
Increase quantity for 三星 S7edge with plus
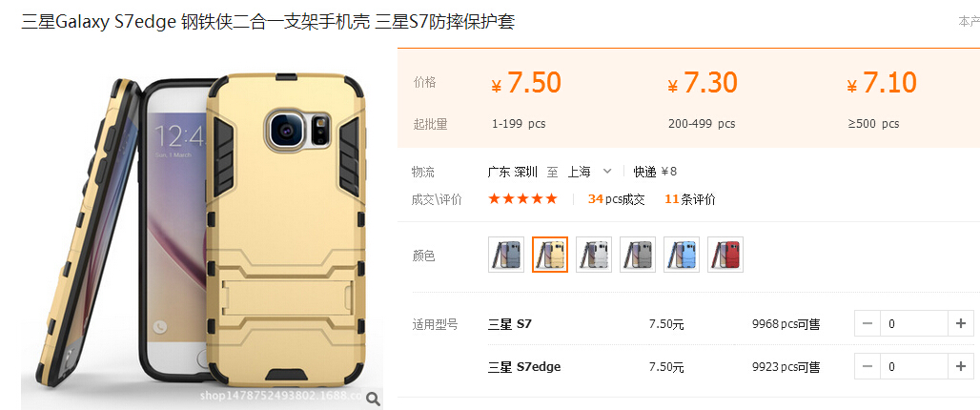(961, 366)
